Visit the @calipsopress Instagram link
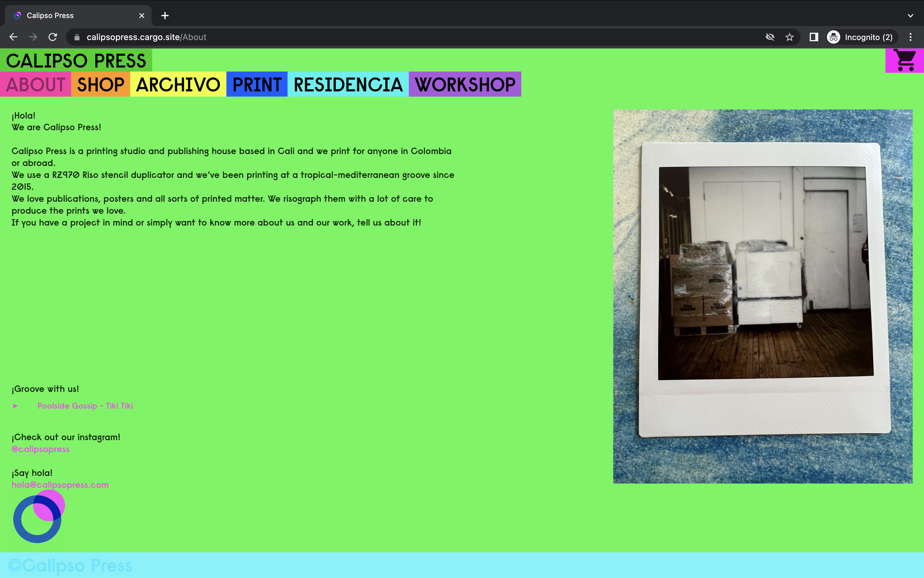924x578 pixels. [x=41, y=449]
